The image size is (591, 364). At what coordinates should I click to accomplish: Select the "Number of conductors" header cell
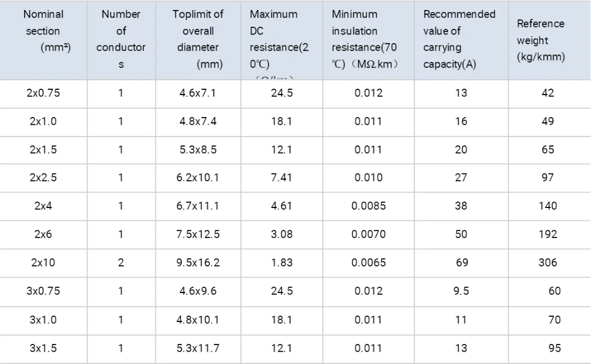(x=121, y=40)
